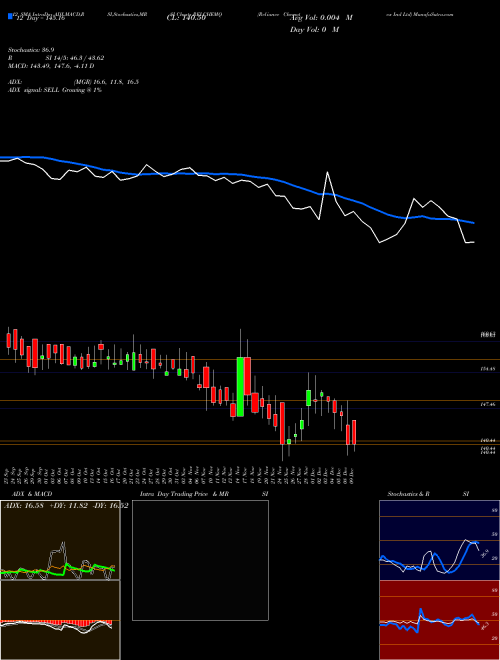
Task: Click the 'ADX: (MGR) 16.6, 11.8, 16.3' line
Action: [x=73, y=82]
